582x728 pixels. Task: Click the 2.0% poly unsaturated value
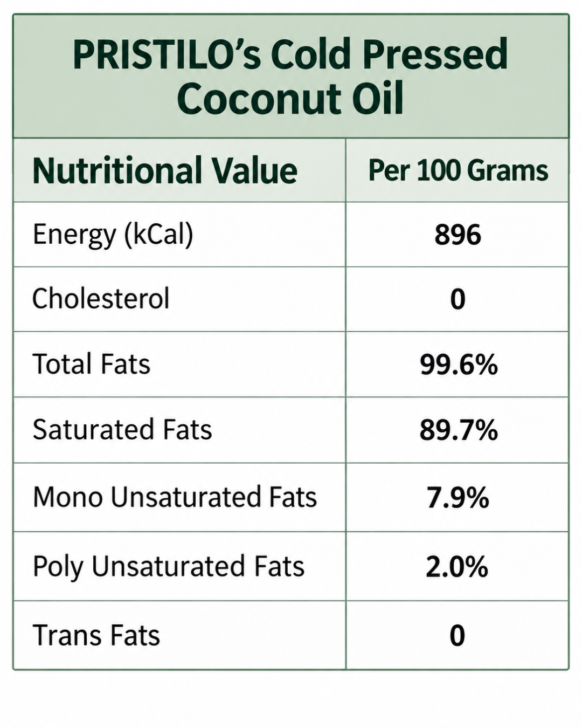tap(457, 567)
